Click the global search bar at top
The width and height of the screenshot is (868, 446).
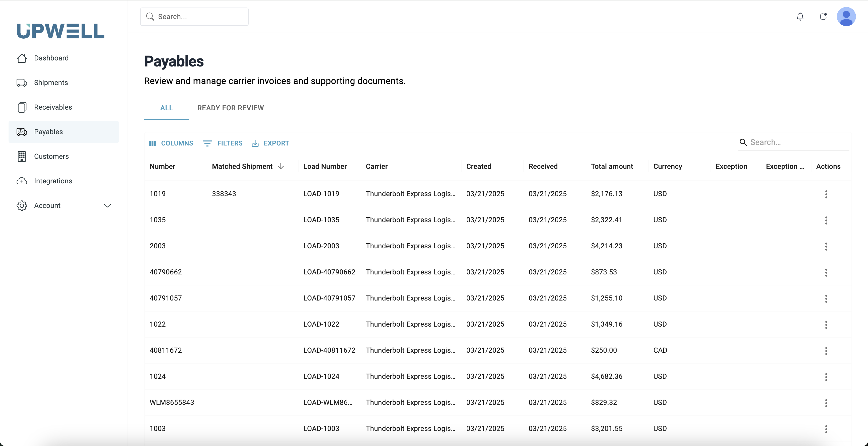[194, 17]
